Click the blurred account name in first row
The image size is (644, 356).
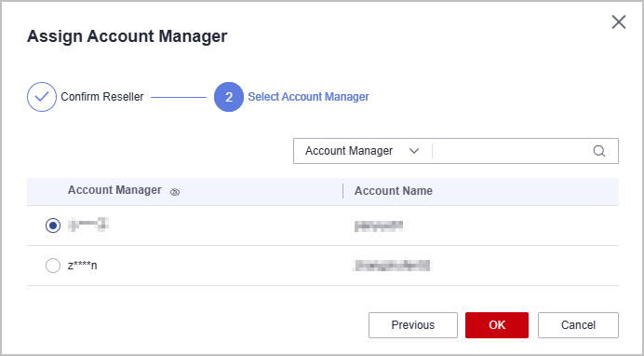tap(379, 226)
